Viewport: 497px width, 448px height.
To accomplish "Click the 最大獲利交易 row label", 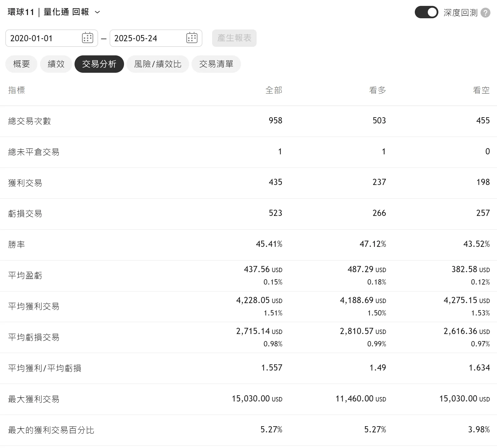I will coord(34,399).
